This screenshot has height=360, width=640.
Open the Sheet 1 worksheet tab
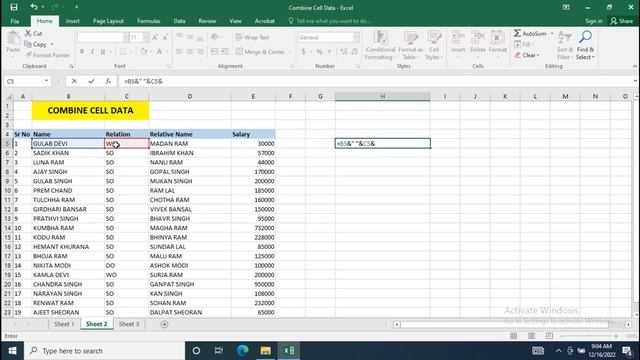point(64,324)
